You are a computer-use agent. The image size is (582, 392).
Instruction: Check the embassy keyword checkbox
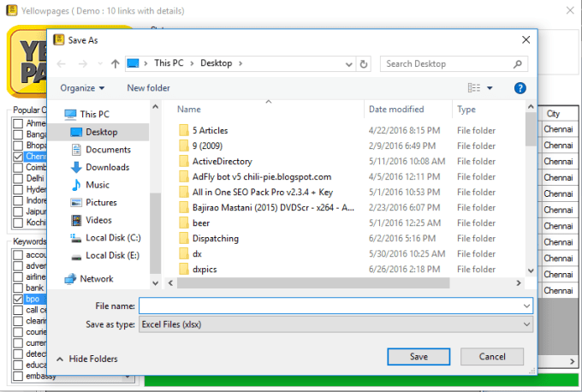tap(18, 376)
